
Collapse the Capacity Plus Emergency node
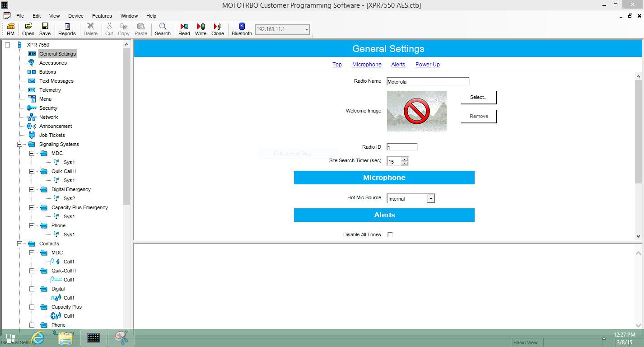(32, 207)
